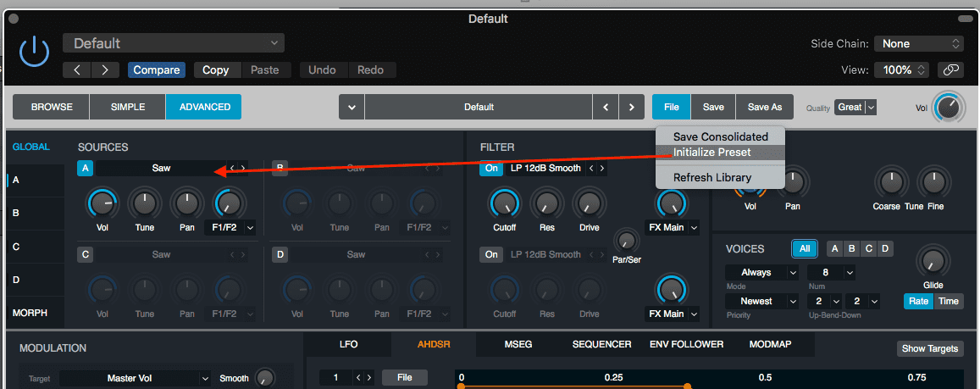980x389 pixels.
Task: Open the Quality Great dropdown
Action: point(855,107)
